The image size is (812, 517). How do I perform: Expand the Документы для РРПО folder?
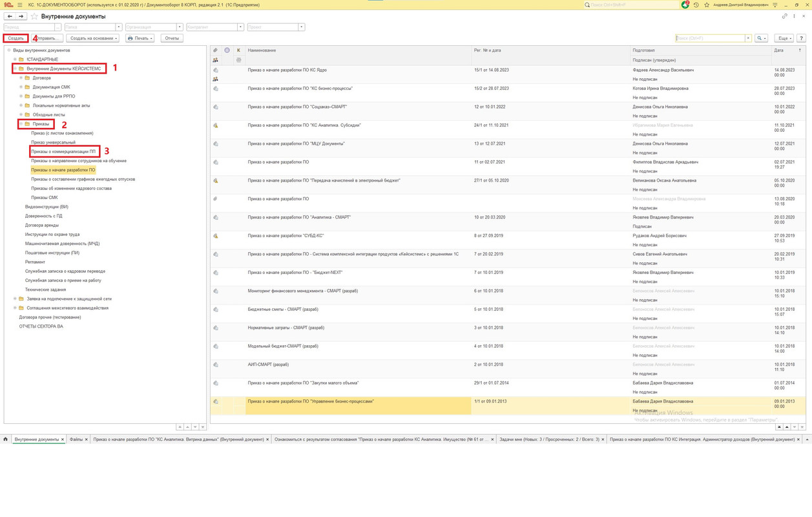(21, 96)
